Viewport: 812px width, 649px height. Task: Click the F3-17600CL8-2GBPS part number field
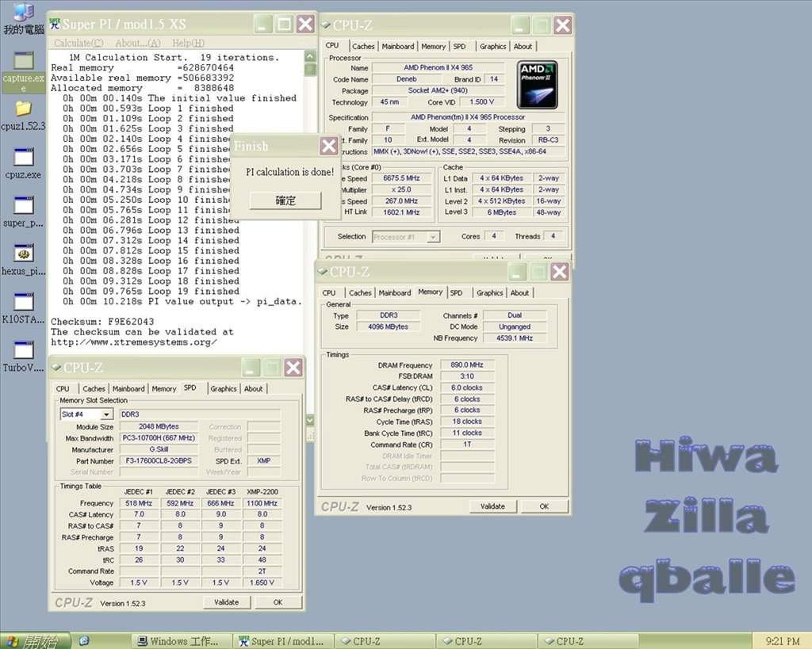159,460
